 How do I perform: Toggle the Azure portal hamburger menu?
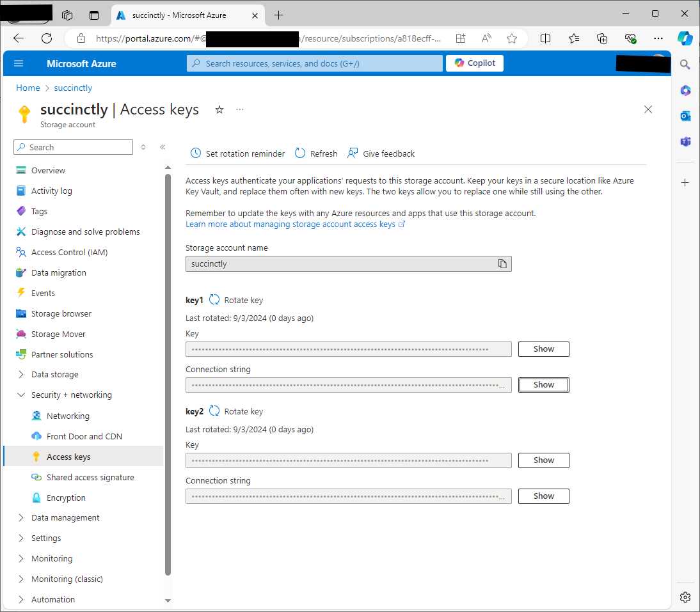[x=18, y=63]
